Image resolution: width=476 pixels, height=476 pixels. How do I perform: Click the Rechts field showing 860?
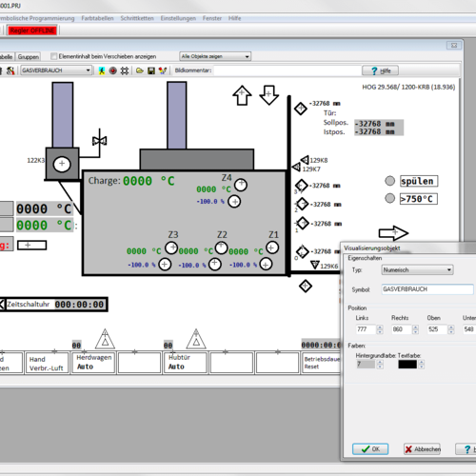(x=402, y=329)
